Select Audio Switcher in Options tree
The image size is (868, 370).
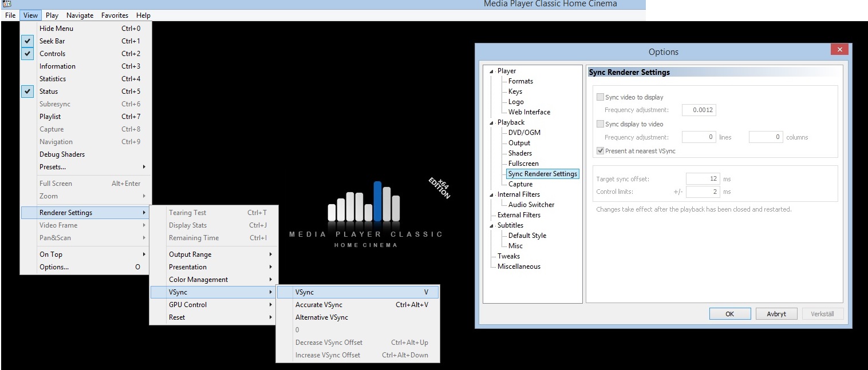click(531, 205)
